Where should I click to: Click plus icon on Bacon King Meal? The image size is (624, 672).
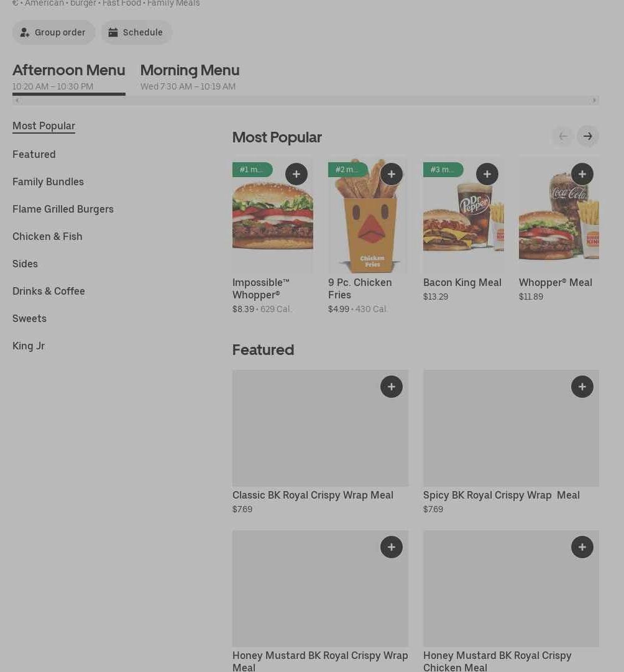point(487,175)
